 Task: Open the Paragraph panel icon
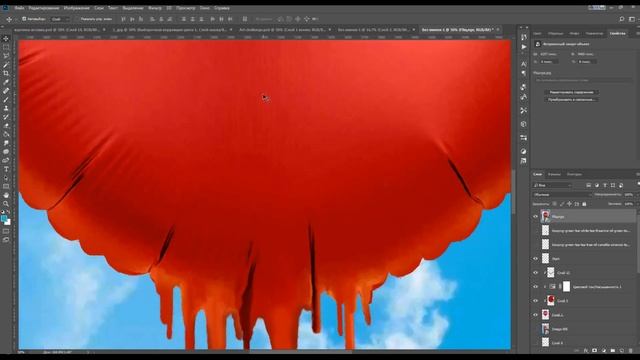524,73
